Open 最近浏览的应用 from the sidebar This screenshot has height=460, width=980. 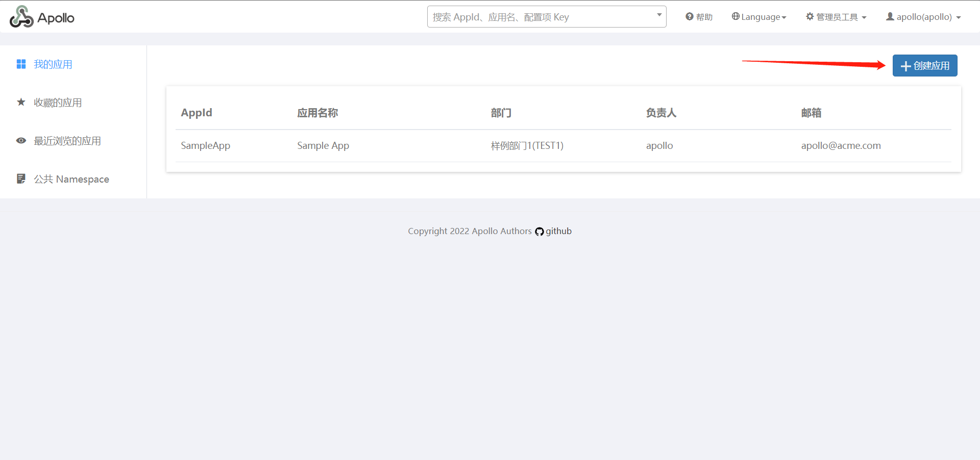(x=68, y=141)
